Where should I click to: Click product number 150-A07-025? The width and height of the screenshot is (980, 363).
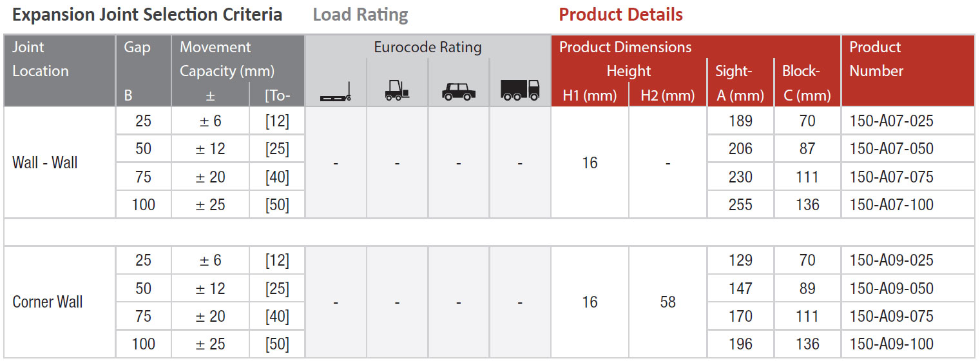coord(891,121)
